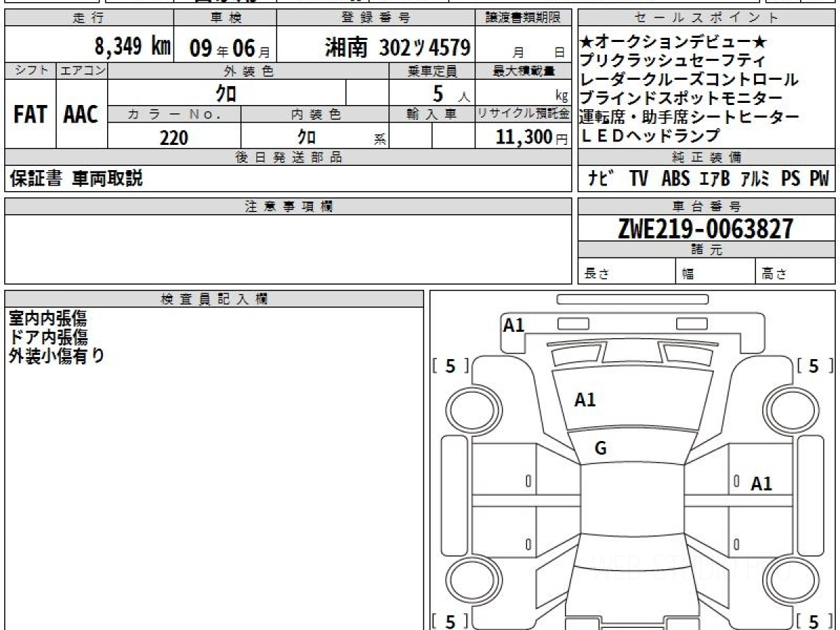Screen dimensions: 840x630
Task: Select the G mark on the windshield
Action: tap(601, 449)
